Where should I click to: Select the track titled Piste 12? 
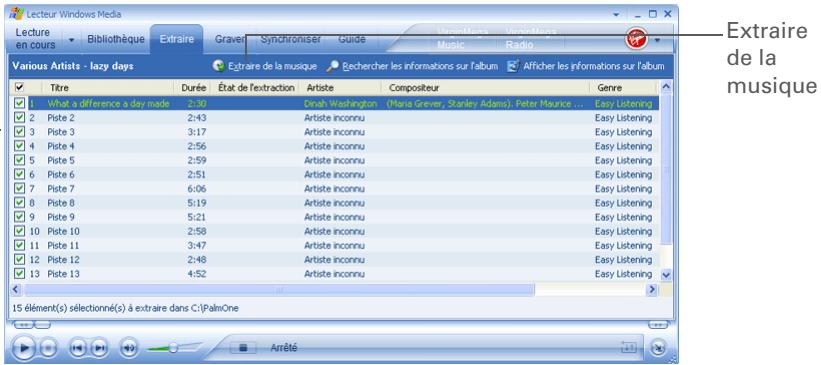point(63,259)
